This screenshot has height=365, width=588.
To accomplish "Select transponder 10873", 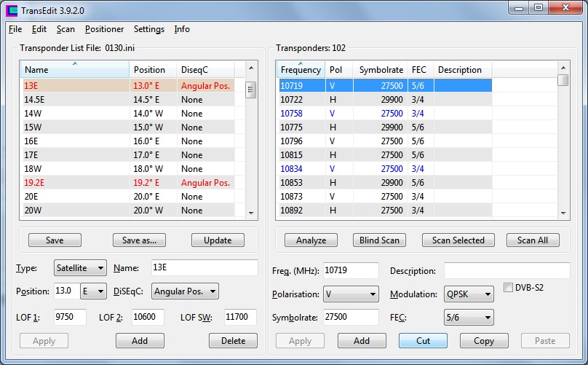I will [x=384, y=197].
